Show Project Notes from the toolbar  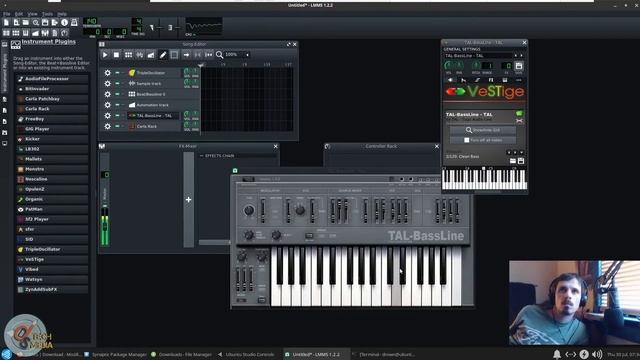point(55,33)
